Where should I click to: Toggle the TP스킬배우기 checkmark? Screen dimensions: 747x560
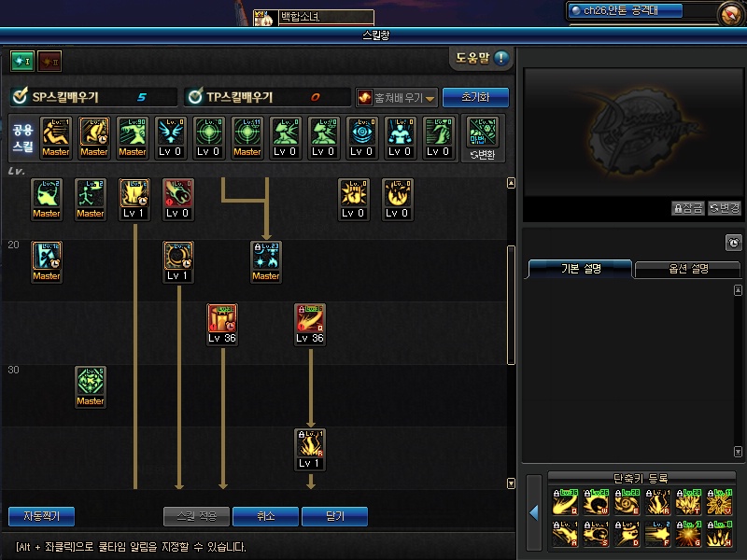click(195, 96)
